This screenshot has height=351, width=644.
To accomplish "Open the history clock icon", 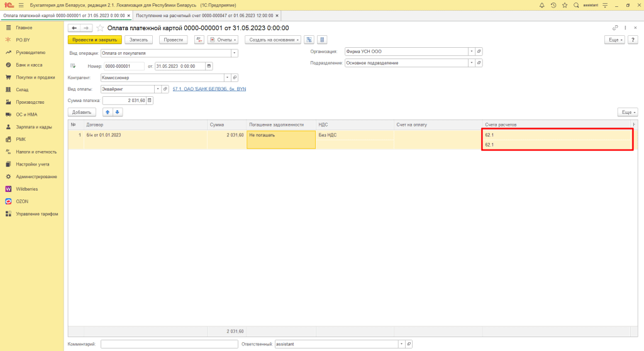I will (x=553, y=5).
